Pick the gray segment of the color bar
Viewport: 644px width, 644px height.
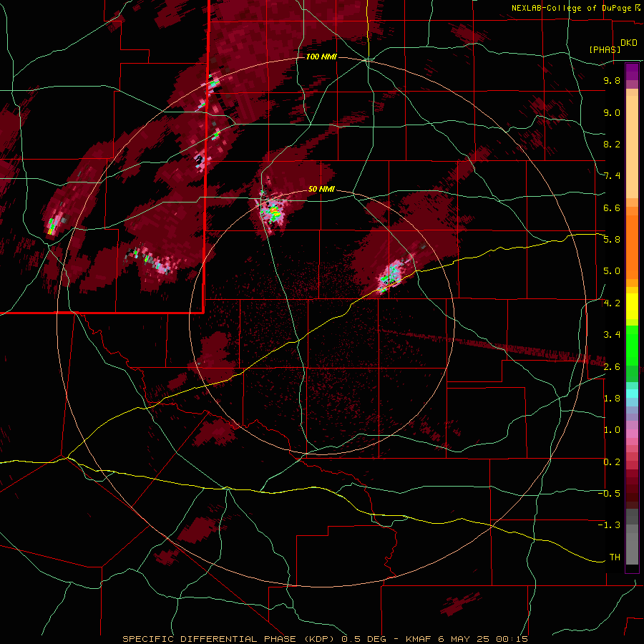point(632,537)
